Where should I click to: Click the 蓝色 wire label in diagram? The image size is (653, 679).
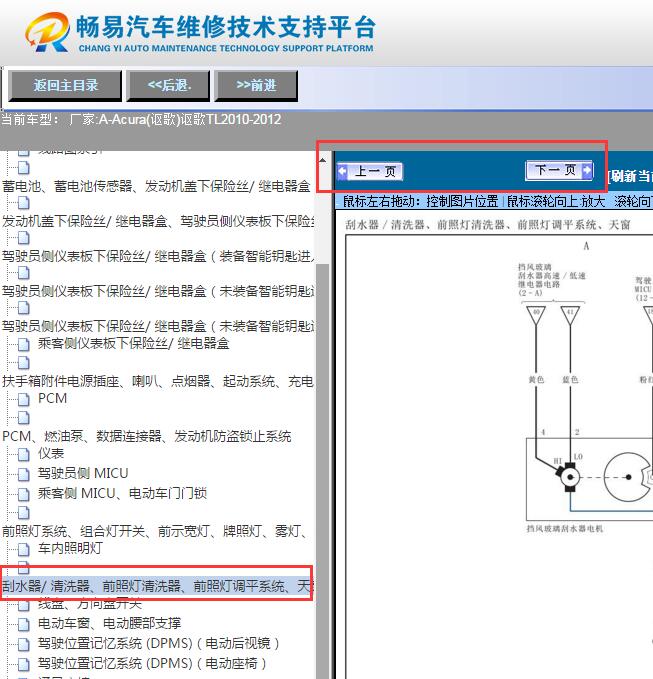pos(570,380)
